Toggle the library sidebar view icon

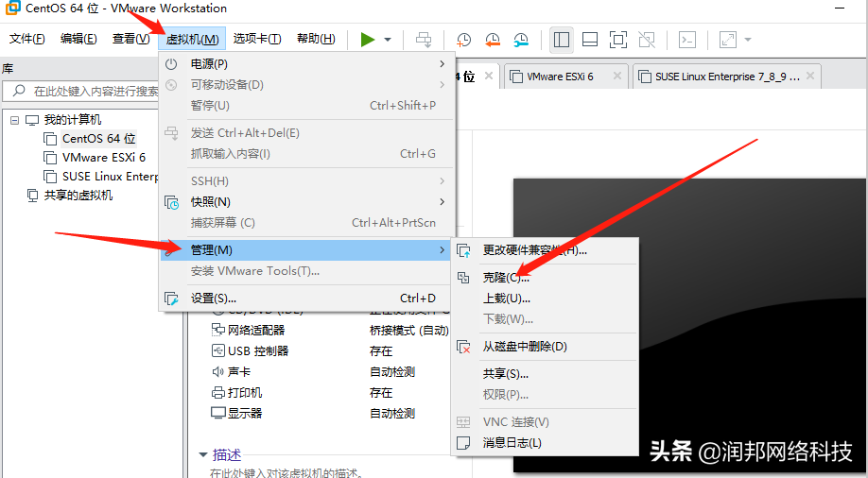point(562,40)
